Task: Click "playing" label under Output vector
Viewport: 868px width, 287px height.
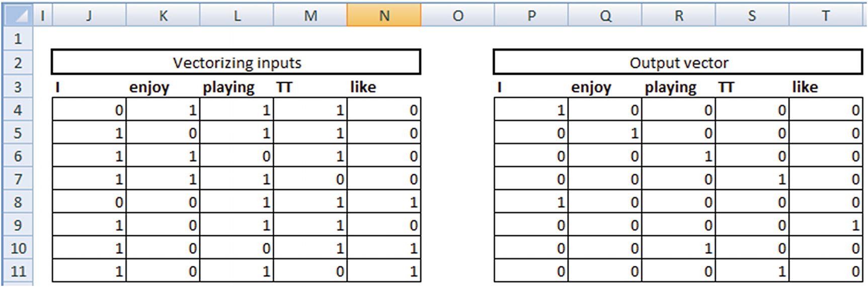Action: pyautogui.click(x=670, y=87)
